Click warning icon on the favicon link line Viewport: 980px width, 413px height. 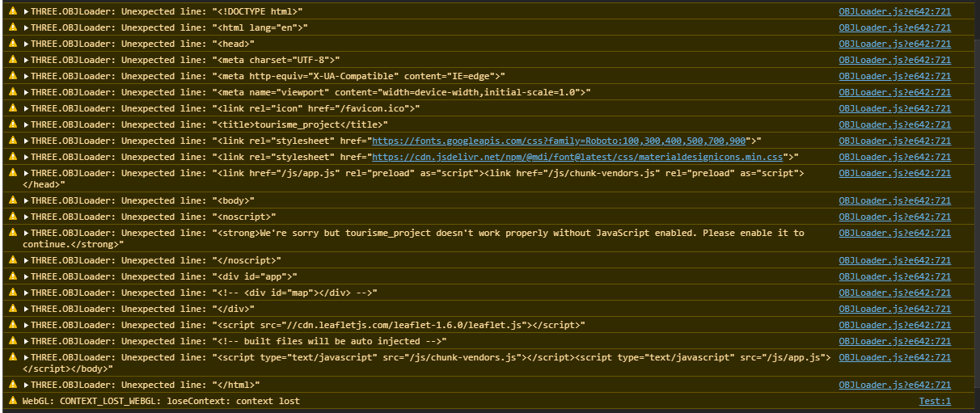click(x=12, y=108)
